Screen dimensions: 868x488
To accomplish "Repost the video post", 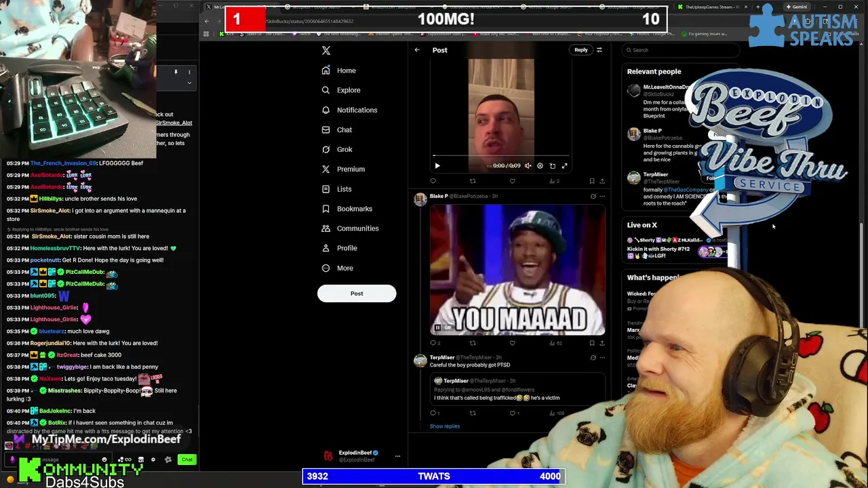I will click(x=473, y=181).
